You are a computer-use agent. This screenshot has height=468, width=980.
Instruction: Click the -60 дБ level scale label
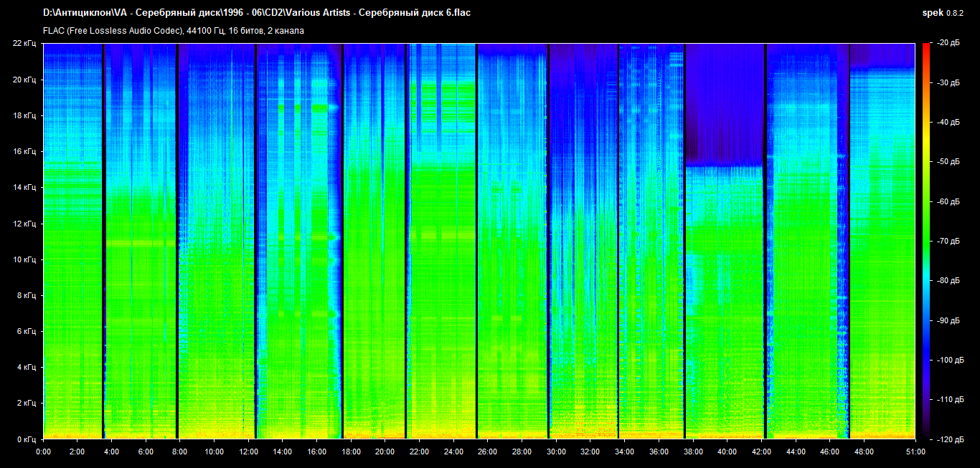948,201
